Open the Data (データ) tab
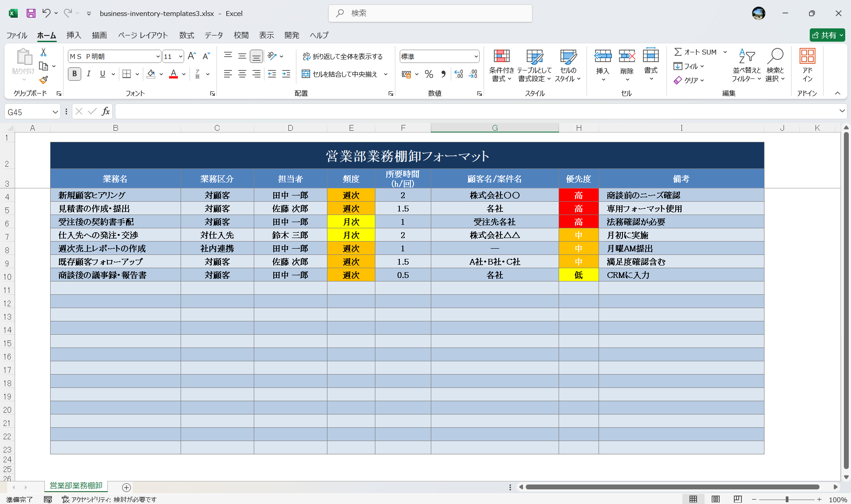The image size is (851, 504). 214,35
